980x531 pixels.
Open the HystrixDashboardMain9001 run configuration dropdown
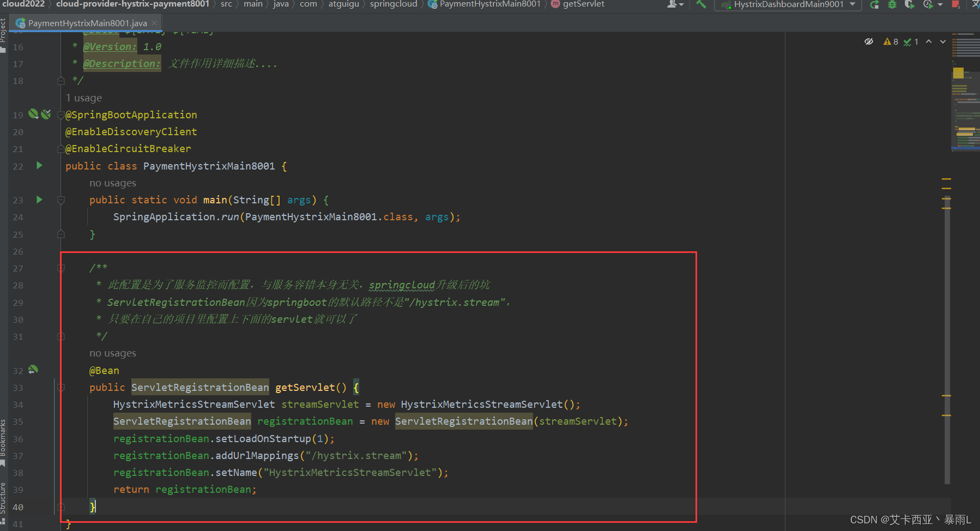pyautogui.click(x=788, y=4)
